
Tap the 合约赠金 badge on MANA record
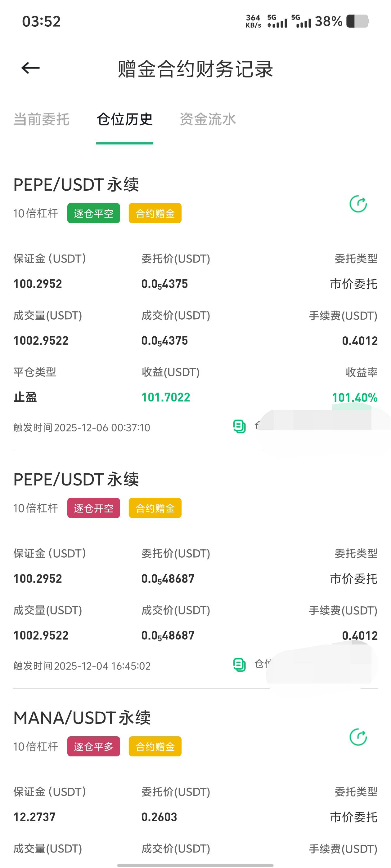click(155, 746)
